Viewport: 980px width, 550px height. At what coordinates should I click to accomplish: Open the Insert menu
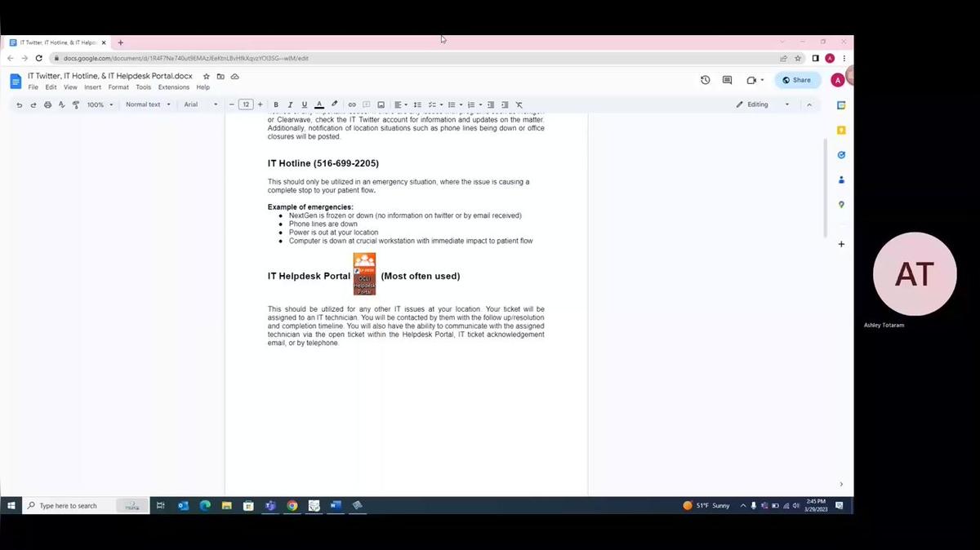pyautogui.click(x=92, y=87)
